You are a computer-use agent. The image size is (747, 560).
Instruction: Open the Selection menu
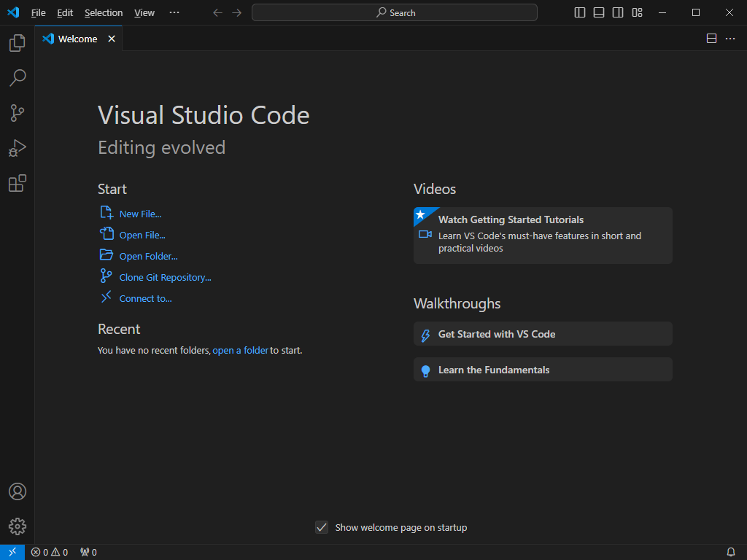pos(104,13)
